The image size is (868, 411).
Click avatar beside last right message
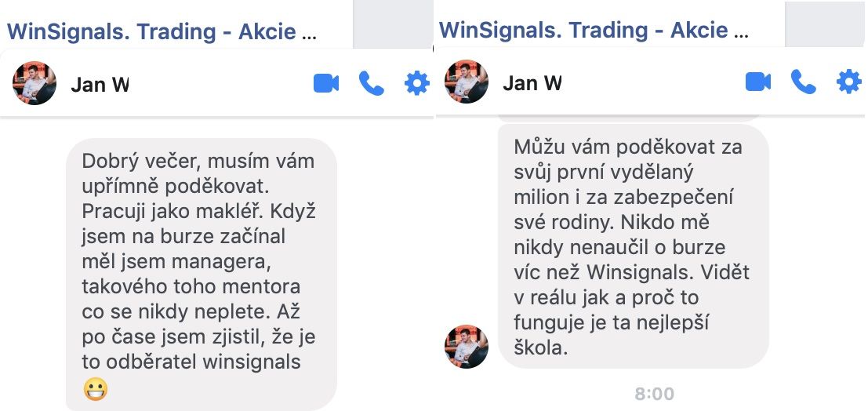[x=466, y=346]
